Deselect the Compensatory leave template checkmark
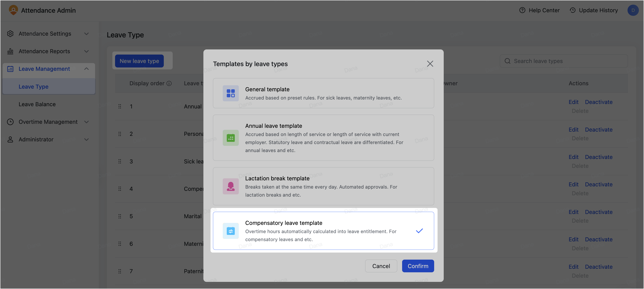 419,231
